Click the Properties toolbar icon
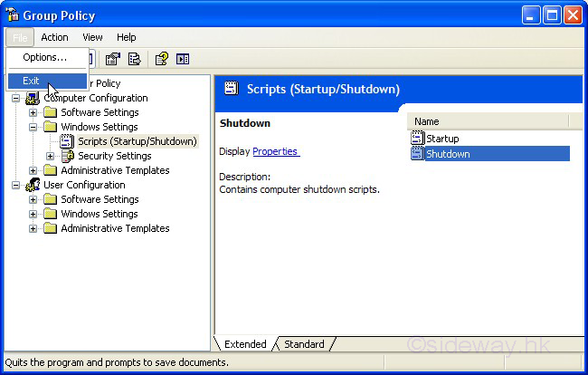This screenshot has height=375, width=588. [112, 60]
